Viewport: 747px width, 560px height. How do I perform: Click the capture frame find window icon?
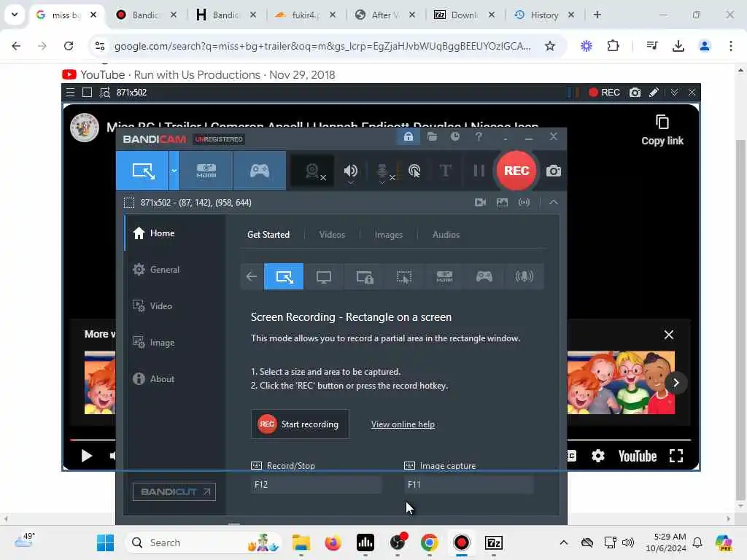[105, 93]
